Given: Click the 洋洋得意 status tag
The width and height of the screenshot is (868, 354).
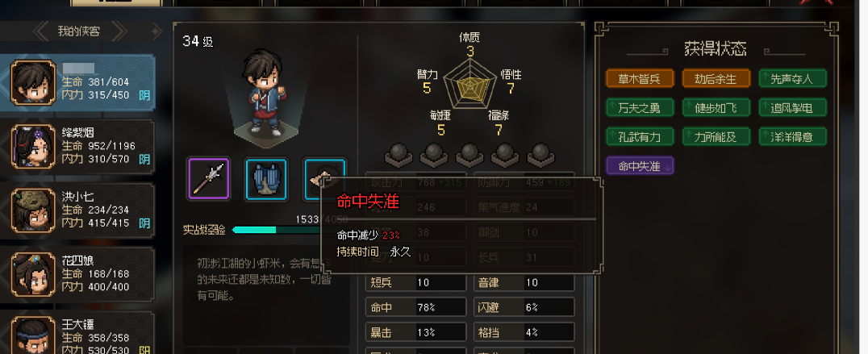Looking at the screenshot, I should (x=793, y=136).
